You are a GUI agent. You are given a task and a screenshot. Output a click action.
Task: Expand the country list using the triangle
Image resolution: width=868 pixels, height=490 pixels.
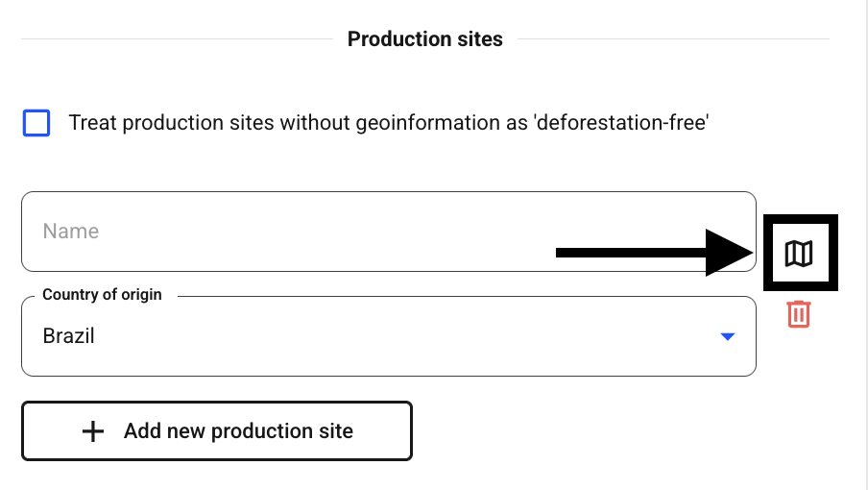pyautogui.click(x=728, y=336)
